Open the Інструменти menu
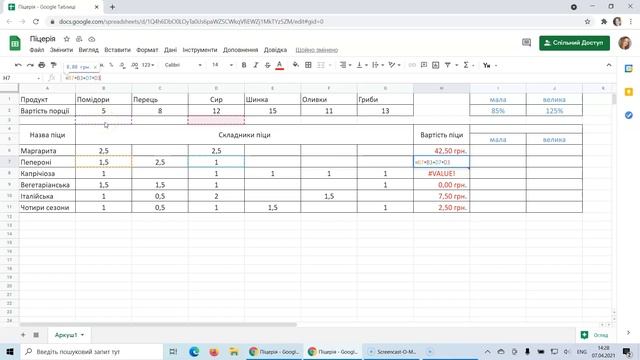 tap(200, 50)
